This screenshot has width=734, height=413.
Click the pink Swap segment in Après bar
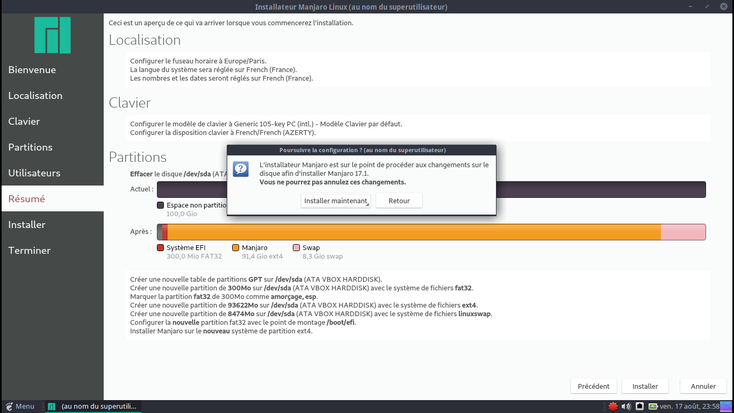pyautogui.click(x=683, y=232)
